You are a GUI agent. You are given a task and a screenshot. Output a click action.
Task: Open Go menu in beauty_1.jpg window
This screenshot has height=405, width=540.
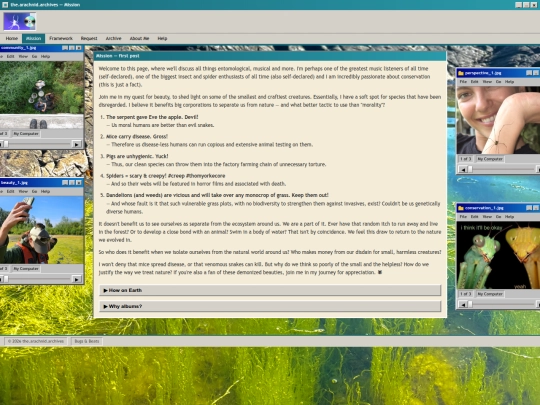pos(34,191)
